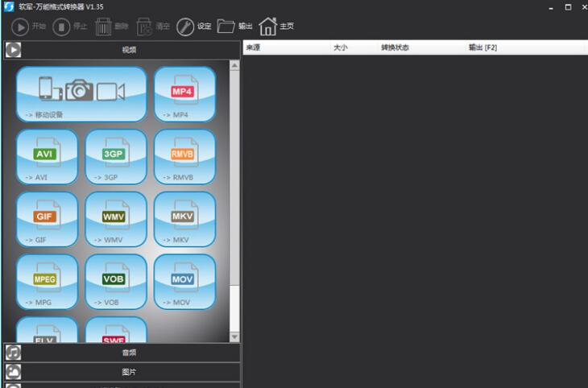Pick the 3GP format icon
This screenshot has height=388, width=588.
[116, 156]
